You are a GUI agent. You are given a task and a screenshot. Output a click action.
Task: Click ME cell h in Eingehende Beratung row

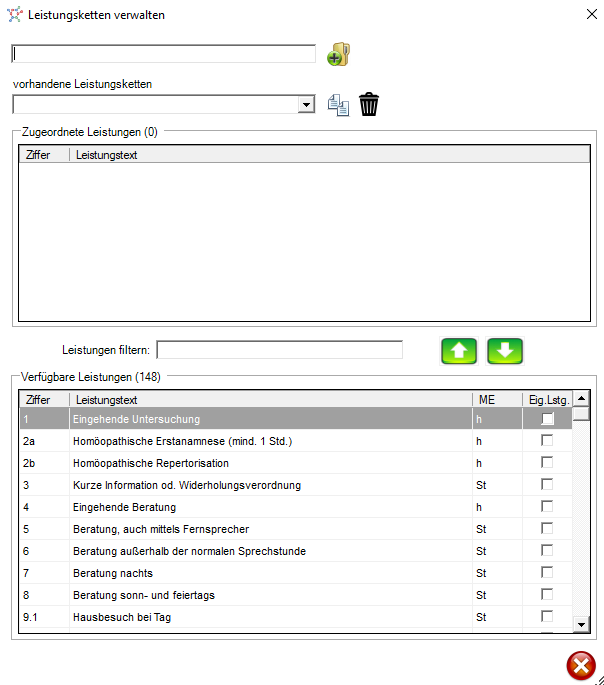tap(497, 507)
